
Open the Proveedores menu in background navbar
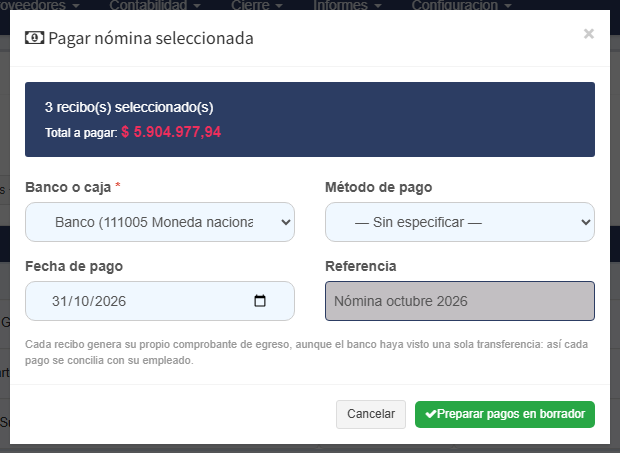(x=40, y=5)
